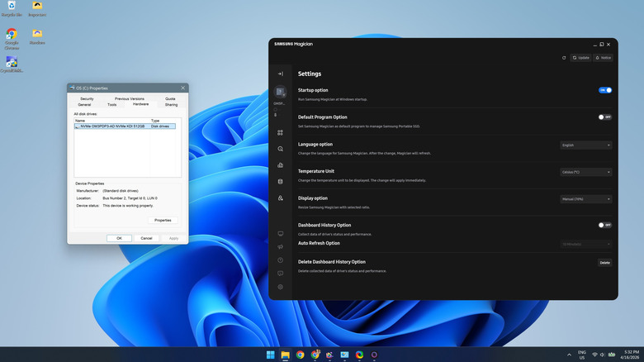Click Cancel in OS (C:) Properties dialog
Image resolution: width=644 pixels, height=362 pixels.
pos(146,238)
